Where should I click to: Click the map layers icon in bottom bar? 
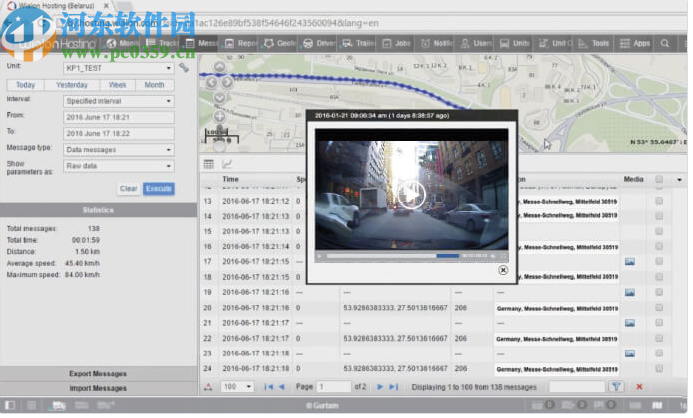[x=657, y=405]
